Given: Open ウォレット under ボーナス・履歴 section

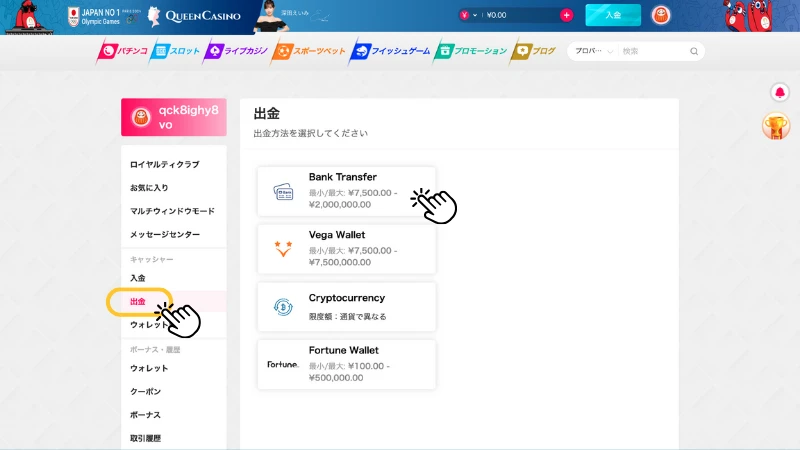Looking at the screenshot, I should tap(149, 368).
